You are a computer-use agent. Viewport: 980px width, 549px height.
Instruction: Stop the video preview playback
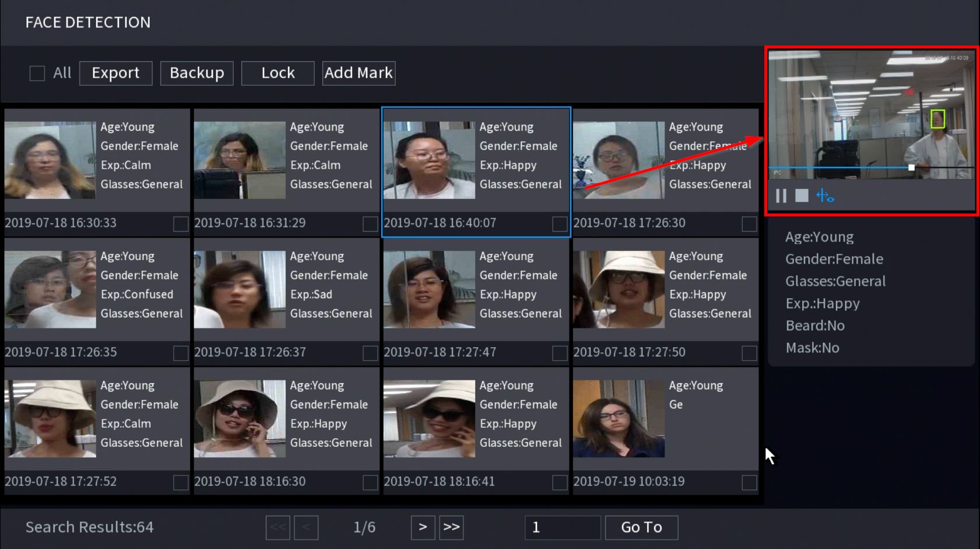[x=802, y=196]
